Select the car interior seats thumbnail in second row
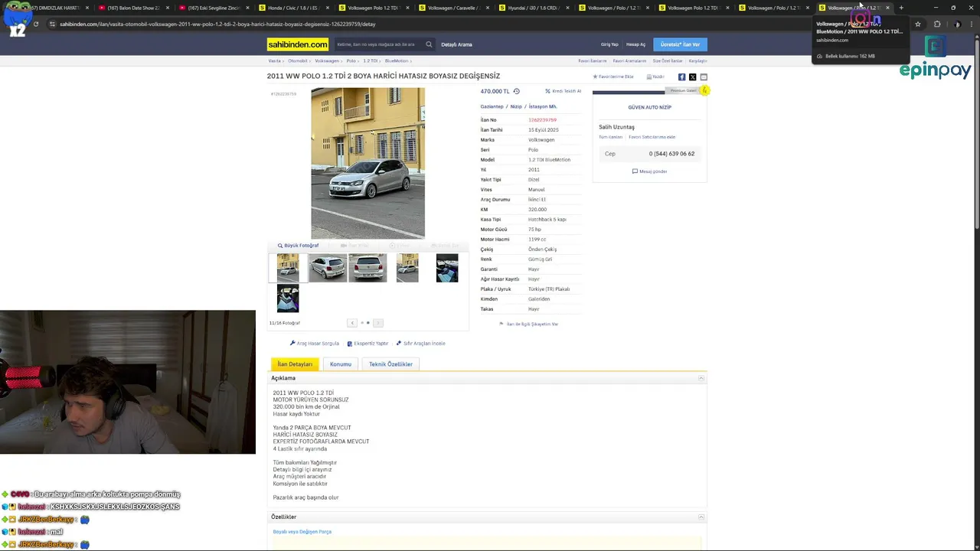 point(288,298)
